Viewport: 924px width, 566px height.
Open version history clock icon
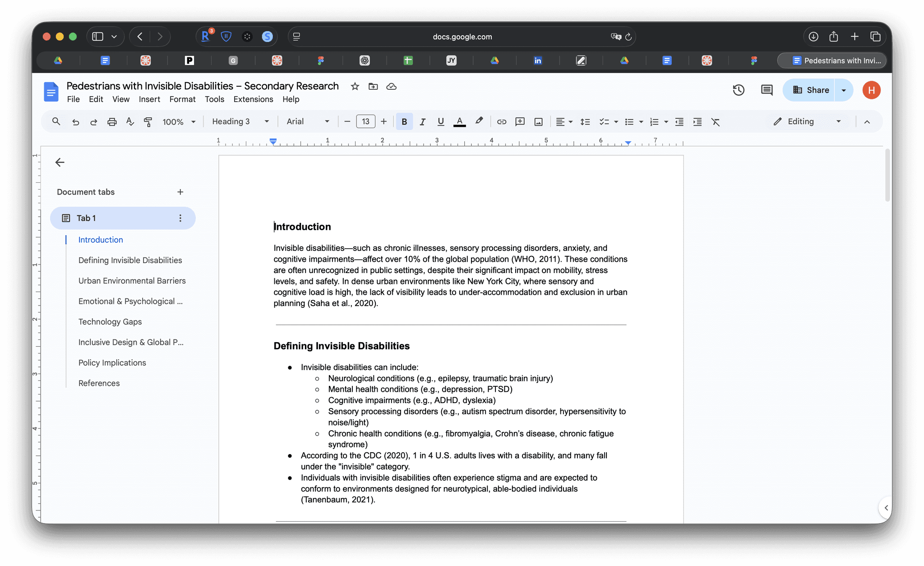tap(738, 90)
